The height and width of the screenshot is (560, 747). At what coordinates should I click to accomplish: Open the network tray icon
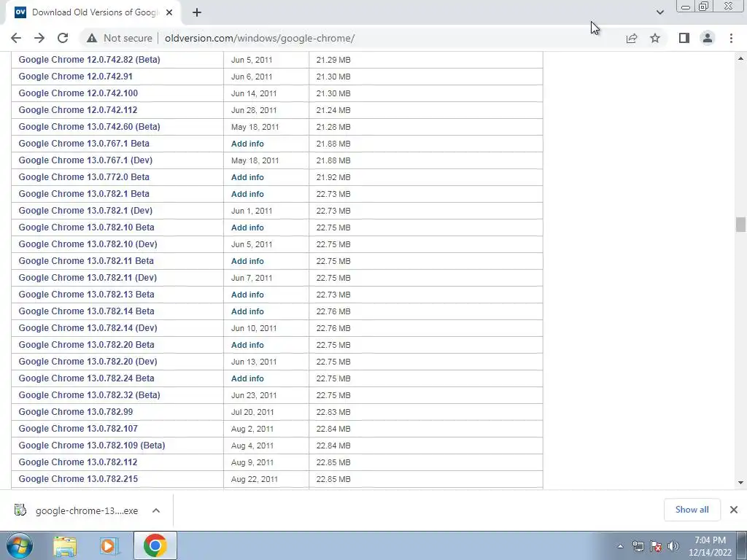tap(638, 546)
